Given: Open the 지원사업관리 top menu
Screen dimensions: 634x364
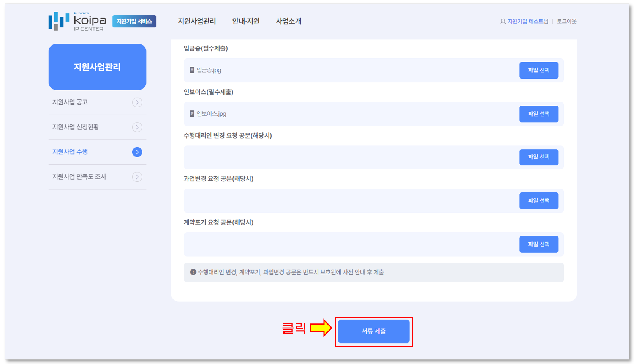Looking at the screenshot, I should click(x=197, y=21).
